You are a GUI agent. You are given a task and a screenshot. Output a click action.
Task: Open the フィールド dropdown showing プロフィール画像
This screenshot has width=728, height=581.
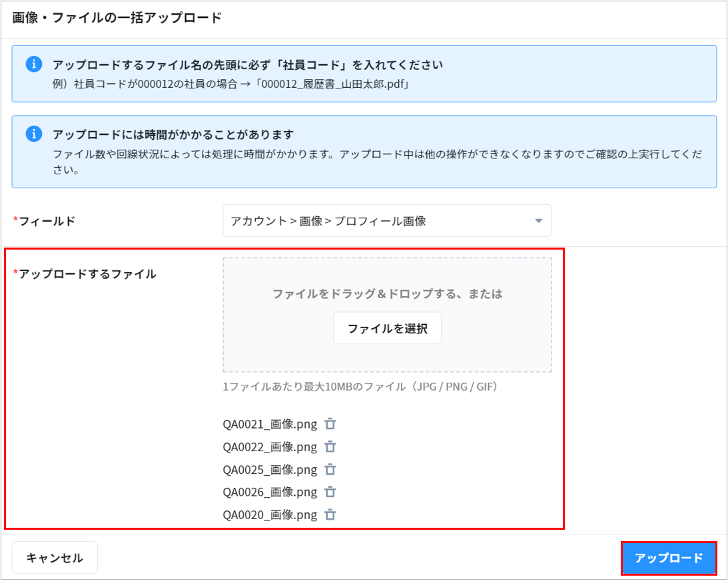pos(380,221)
